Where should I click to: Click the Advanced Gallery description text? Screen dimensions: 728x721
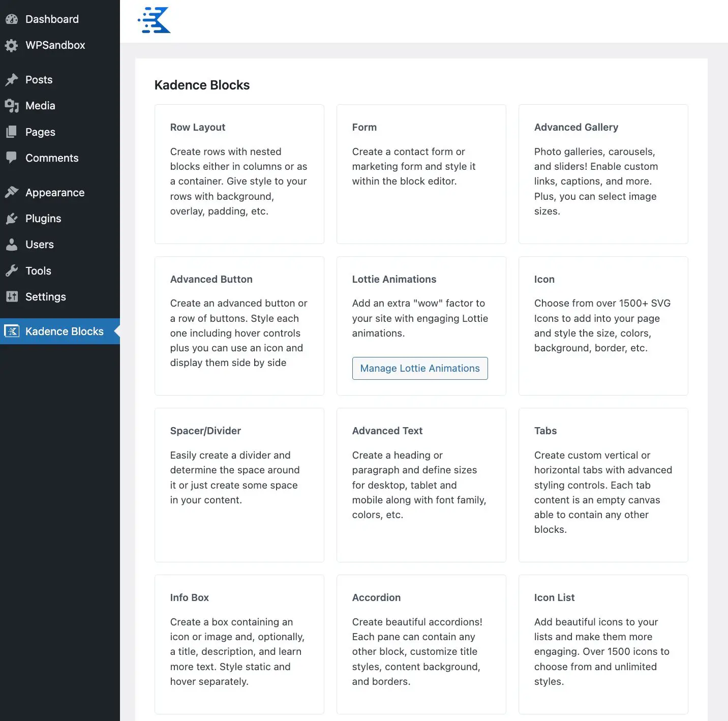pyautogui.click(x=596, y=182)
